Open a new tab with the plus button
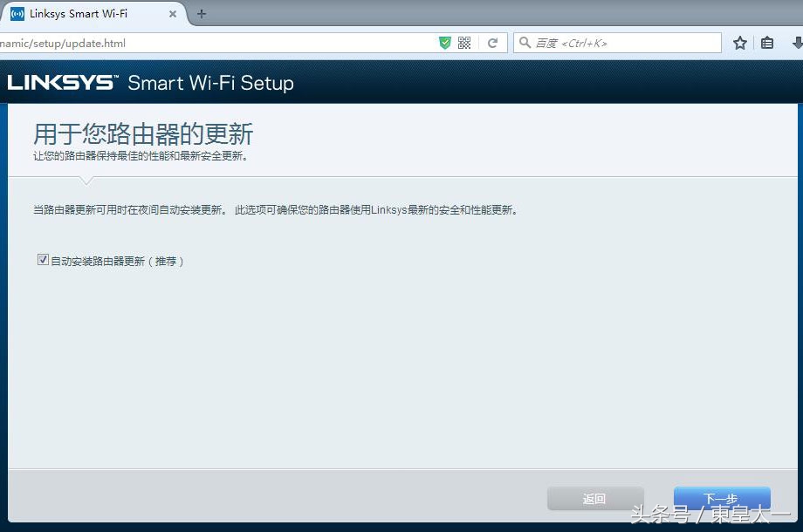 click(x=201, y=14)
